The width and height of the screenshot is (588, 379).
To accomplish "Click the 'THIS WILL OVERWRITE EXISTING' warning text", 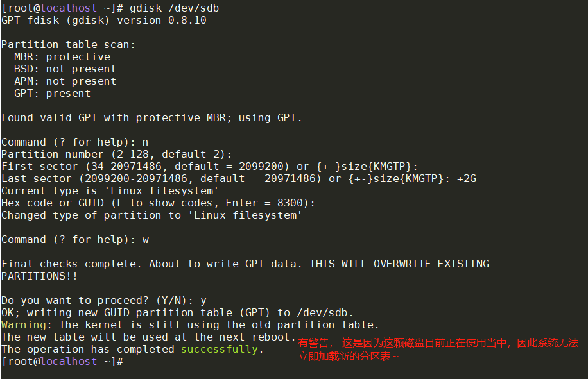I will pyautogui.click(x=399, y=264).
